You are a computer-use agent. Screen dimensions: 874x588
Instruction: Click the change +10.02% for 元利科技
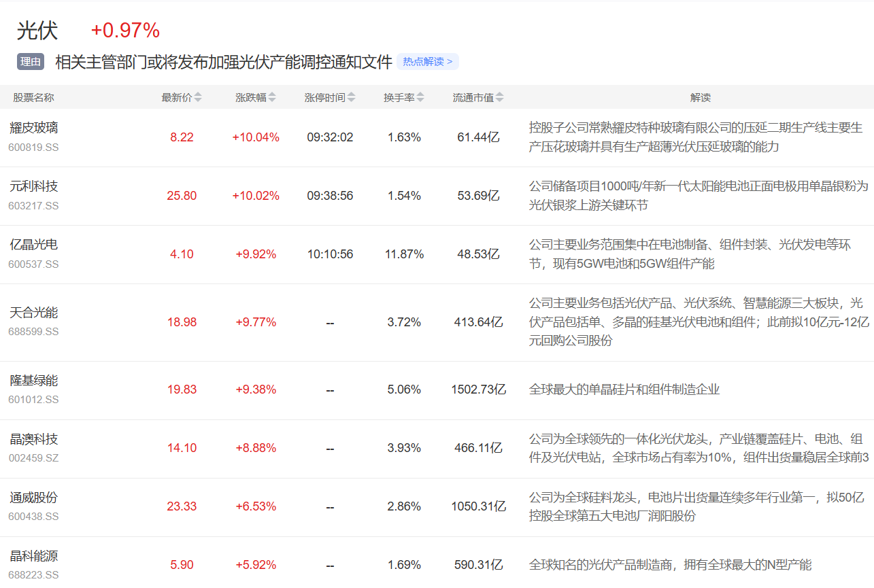click(256, 196)
